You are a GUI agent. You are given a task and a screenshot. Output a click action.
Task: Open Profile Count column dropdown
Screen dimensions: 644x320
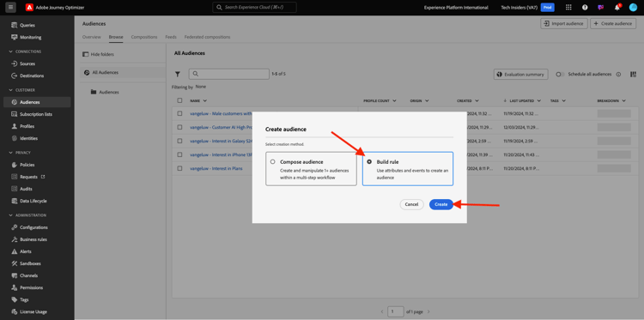[394, 100]
